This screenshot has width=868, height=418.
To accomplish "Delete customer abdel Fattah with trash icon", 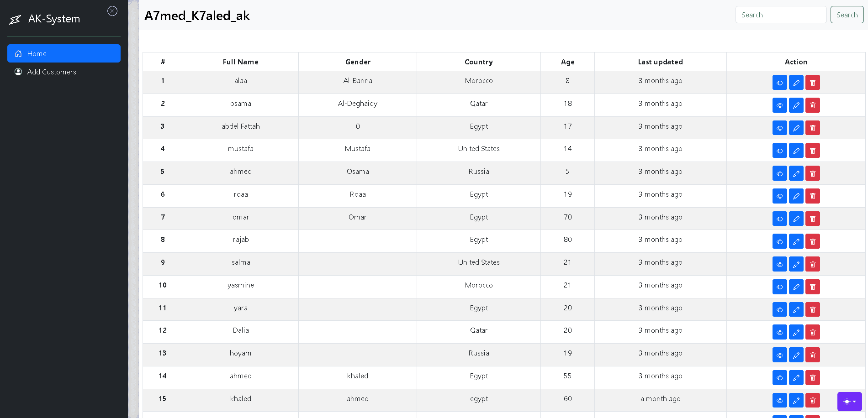I will pos(812,128).
